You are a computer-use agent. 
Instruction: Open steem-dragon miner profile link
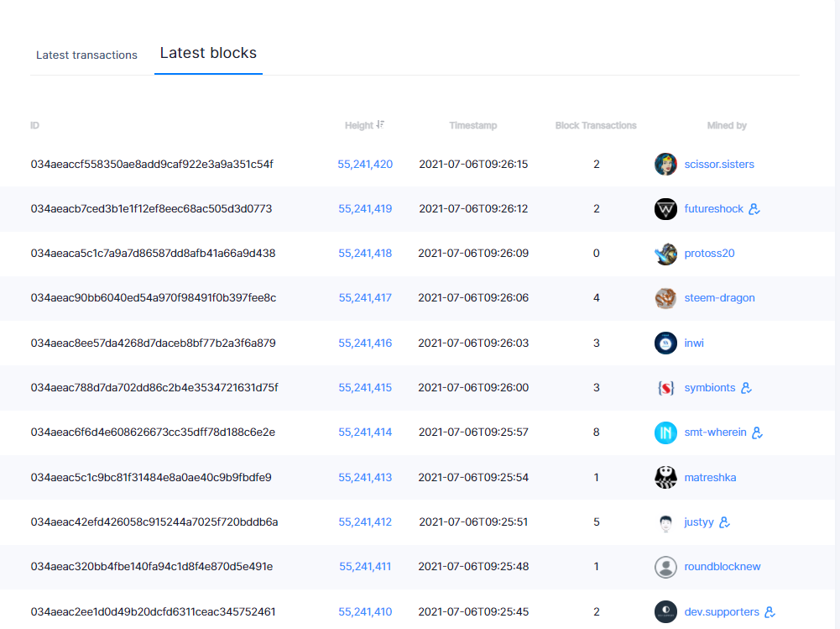(719, 297)
